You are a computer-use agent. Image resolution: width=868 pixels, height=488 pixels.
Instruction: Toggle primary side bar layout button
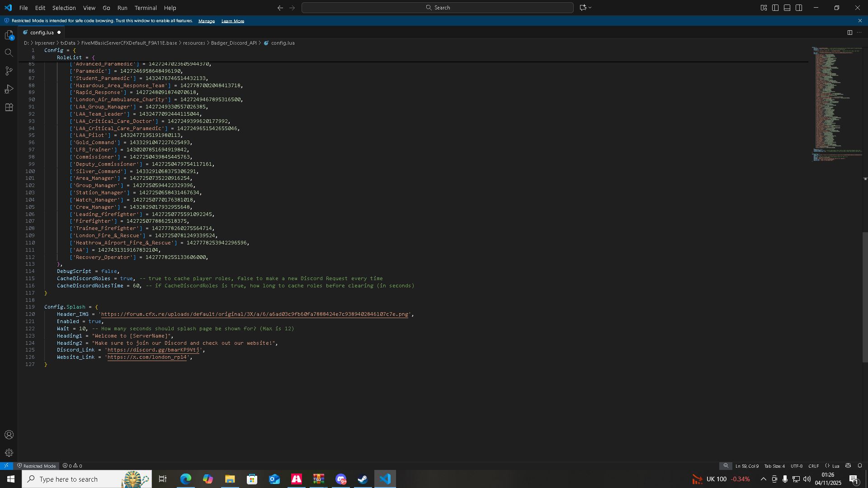point(775,8)
